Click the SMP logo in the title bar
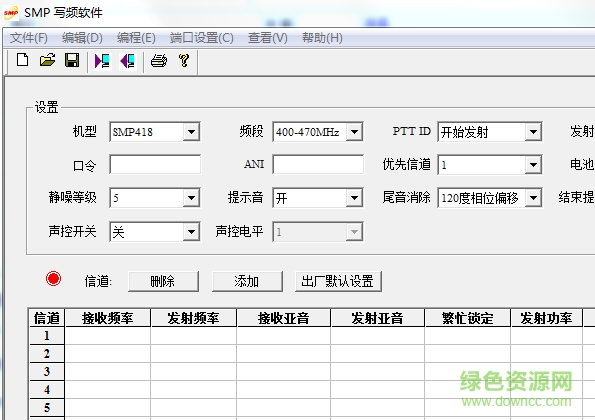Viewport: 595px width, 420px height. (11, 13)
